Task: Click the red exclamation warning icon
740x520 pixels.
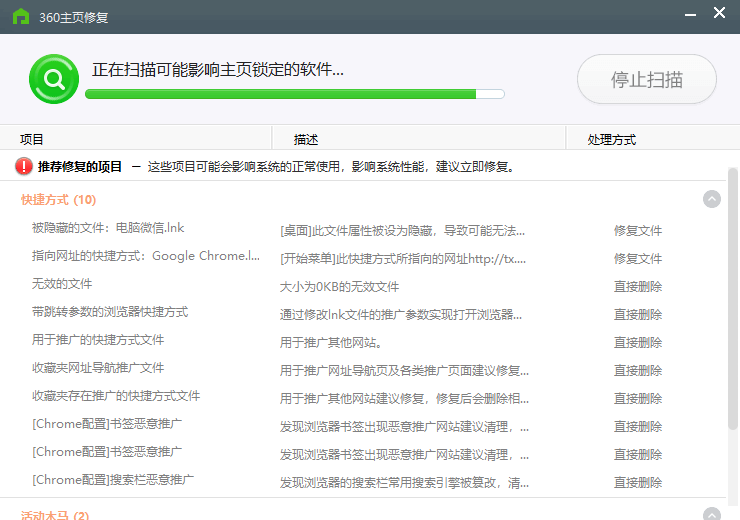Action: pyautogui.click(x=24, y=167)
